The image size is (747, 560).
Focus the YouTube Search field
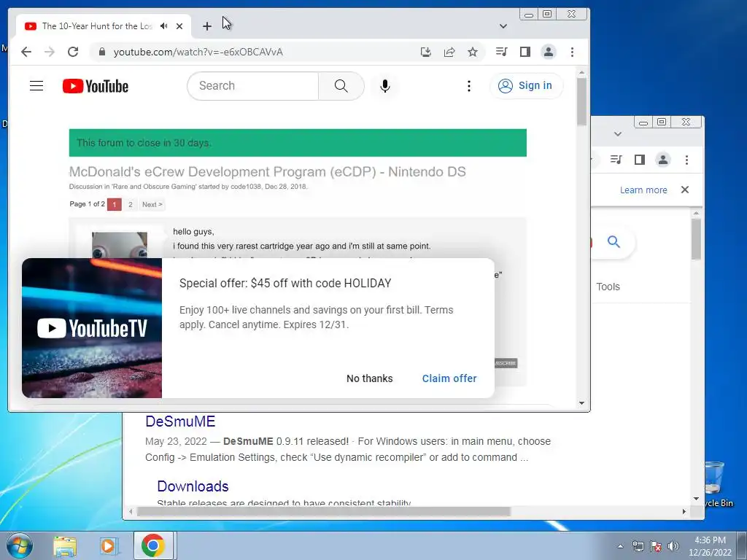coord(253,86)
